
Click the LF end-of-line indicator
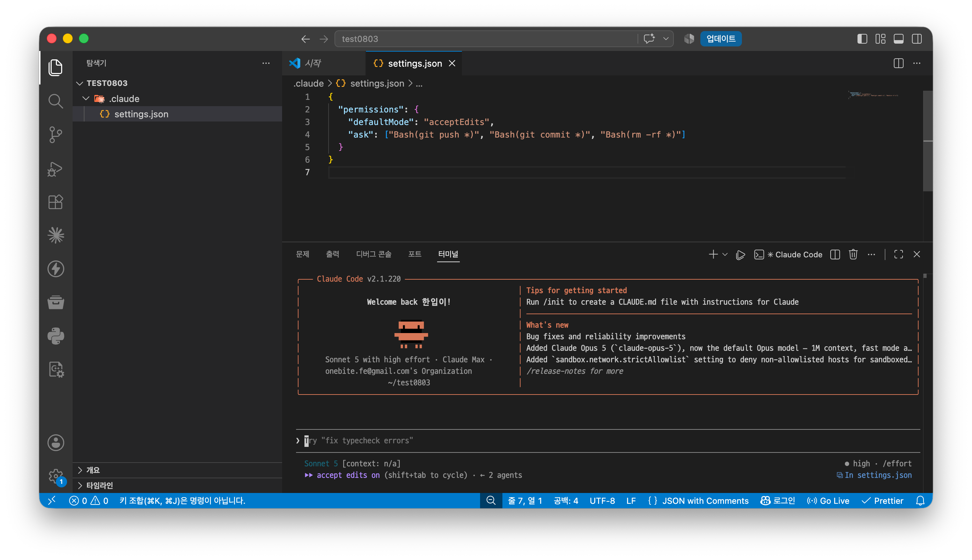click(x=631, y=501)
